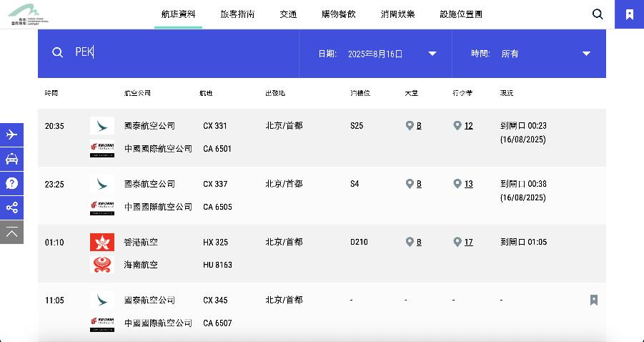Open the 旅客指南 menu item

point(237,14)
